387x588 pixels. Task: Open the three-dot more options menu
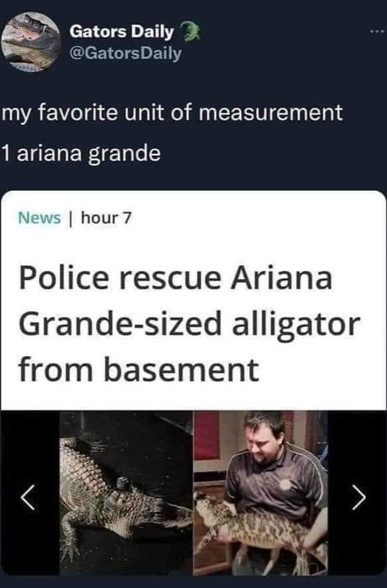(377, 32)
